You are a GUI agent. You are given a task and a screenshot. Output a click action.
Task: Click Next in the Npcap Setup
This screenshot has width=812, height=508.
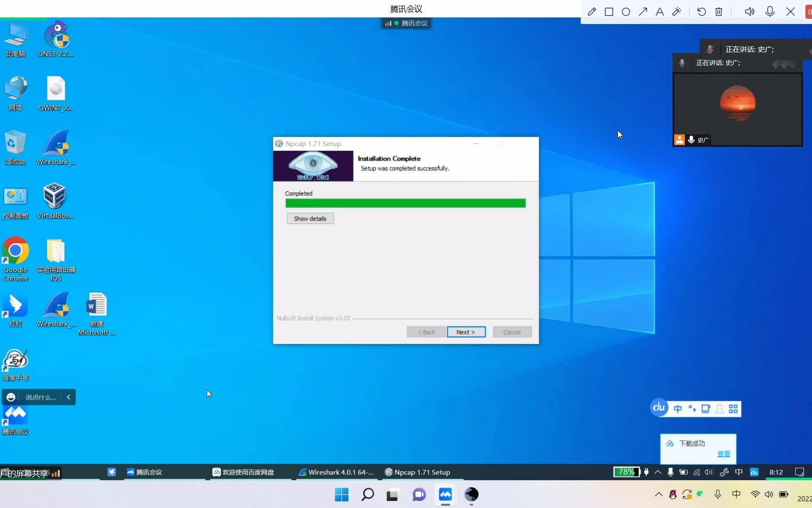click(x=466, y=332)
